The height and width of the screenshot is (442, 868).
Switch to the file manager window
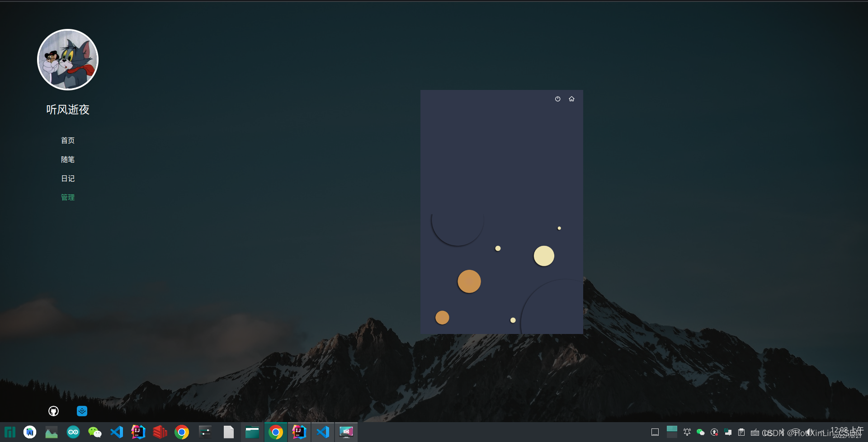tap(252, 432)
